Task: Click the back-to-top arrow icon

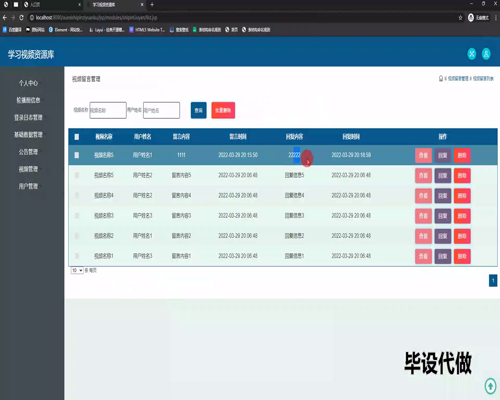Action: pyautogui.click(x=490, y=386)
